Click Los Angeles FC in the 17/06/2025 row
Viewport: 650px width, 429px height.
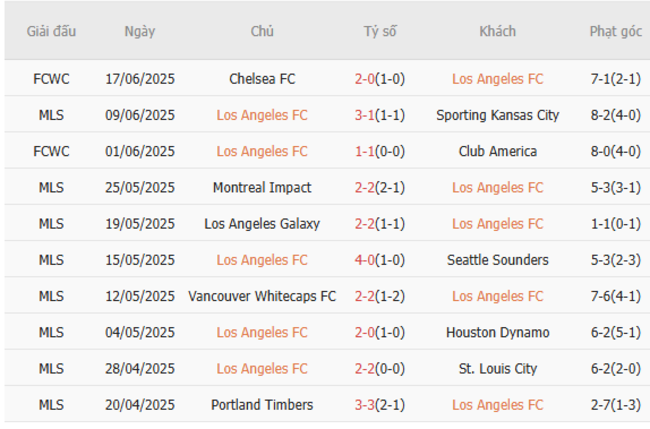[497, 79]
